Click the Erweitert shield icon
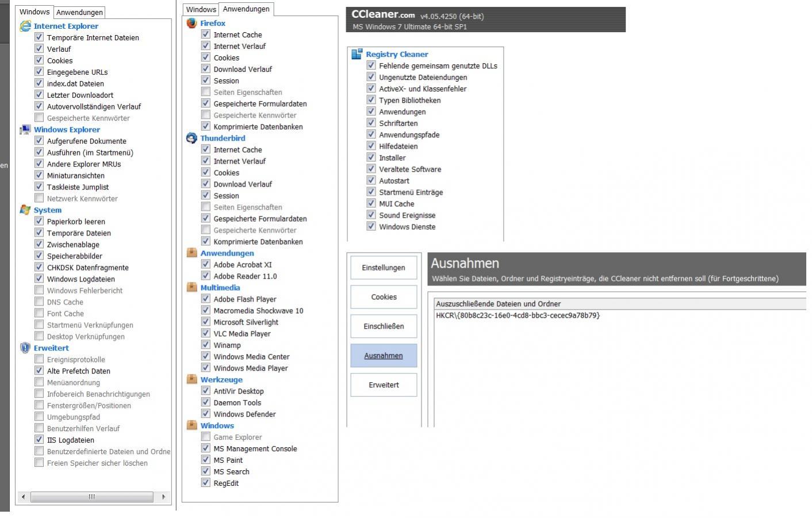 [x=25, y=348]
